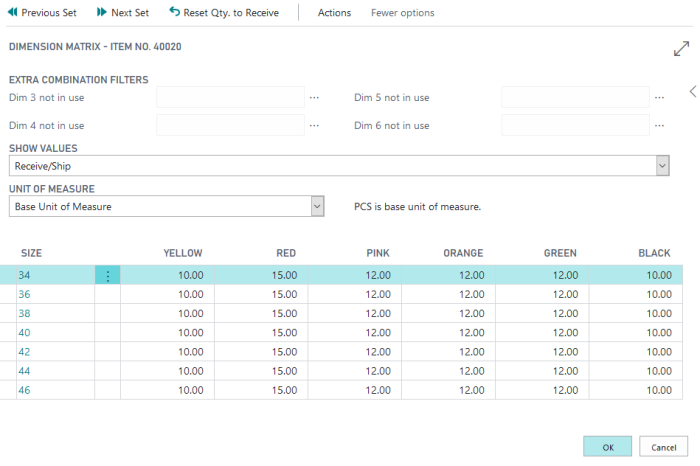700x466 pixels.
Task: Click the size 46 link
Action: (25, 390)
